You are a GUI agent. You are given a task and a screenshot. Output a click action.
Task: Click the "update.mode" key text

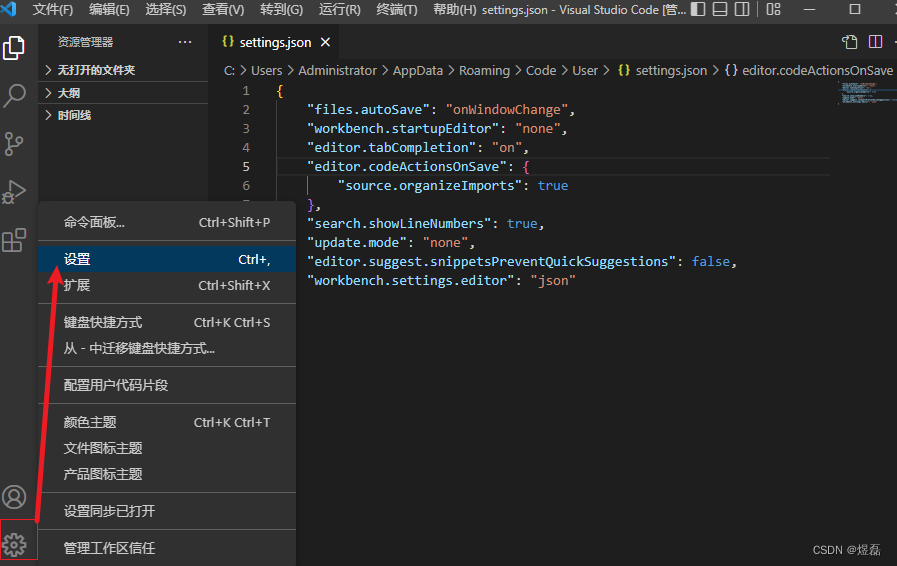coord(357,243)
